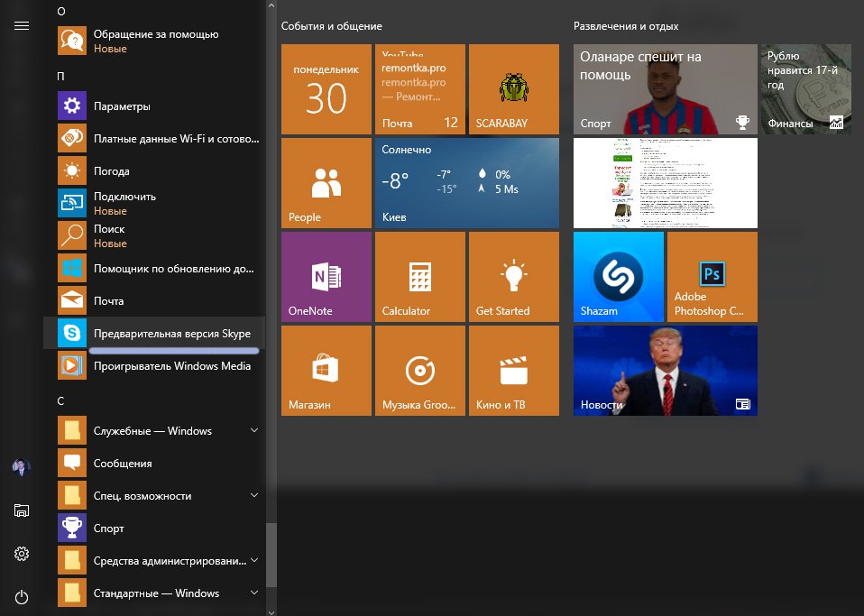
Task: Open the calendar tile showing 30
Action: (x=326, y=89)
